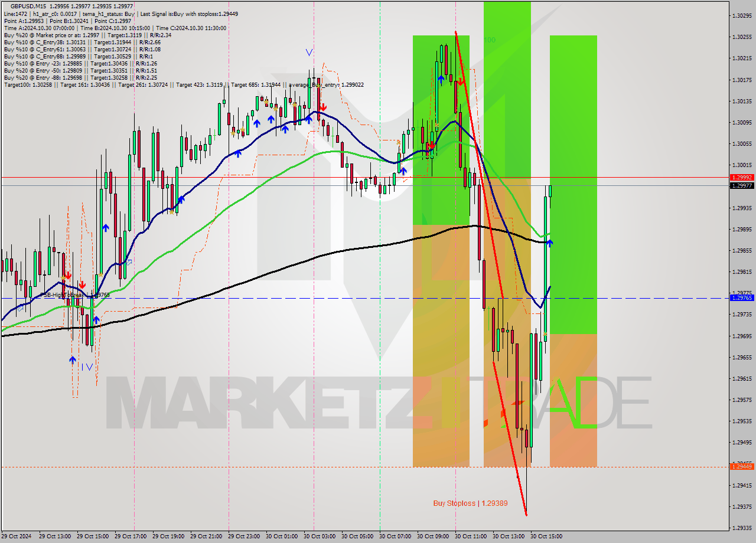Click the '30 Oct 11:00' time label
The image size is (756, 543).
click(x=471, y=537)
